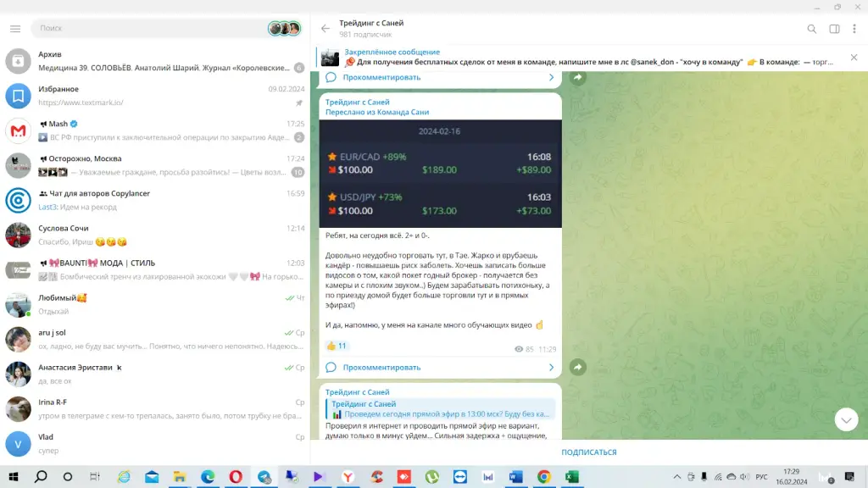Screen dimensions: 868x488
Task: Open the Архив folder in chat list
Action: (155, 61)
